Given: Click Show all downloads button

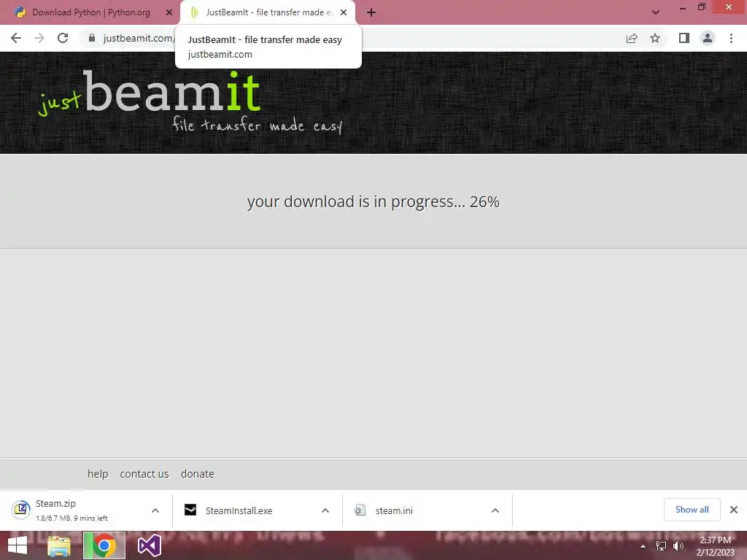Looking at the screenshot, I should pos(692,510).
